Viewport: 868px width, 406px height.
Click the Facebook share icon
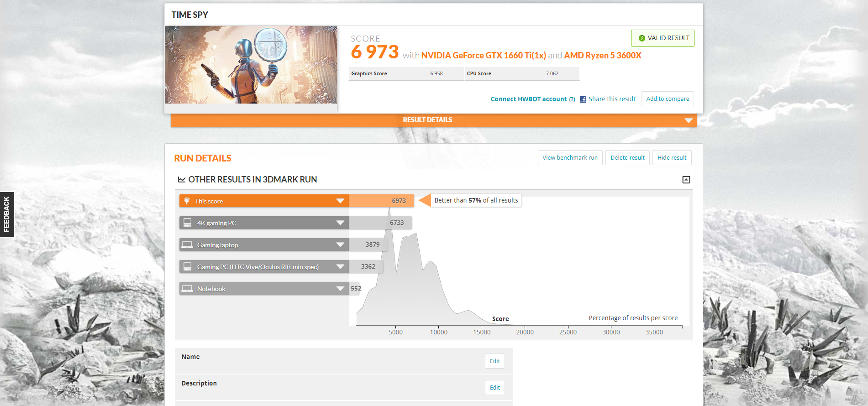583,99
